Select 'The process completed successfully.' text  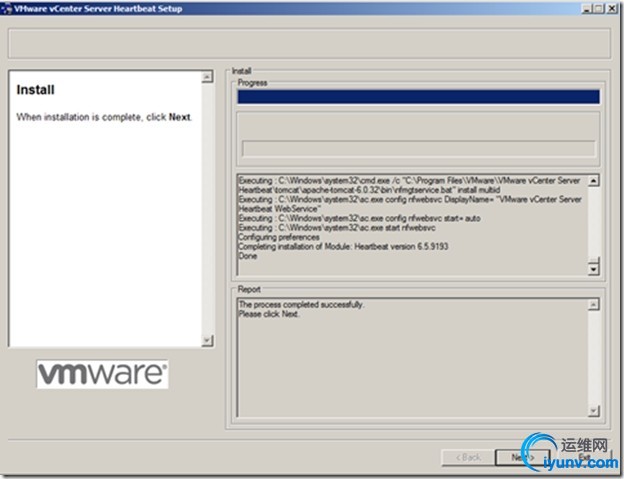(301, 305)
